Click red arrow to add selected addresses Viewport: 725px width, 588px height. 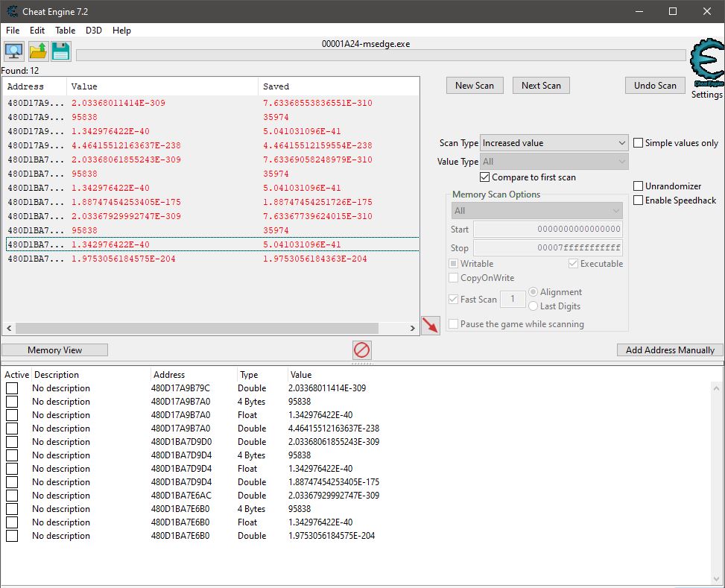pyautogui.click(x=430, y=326)
